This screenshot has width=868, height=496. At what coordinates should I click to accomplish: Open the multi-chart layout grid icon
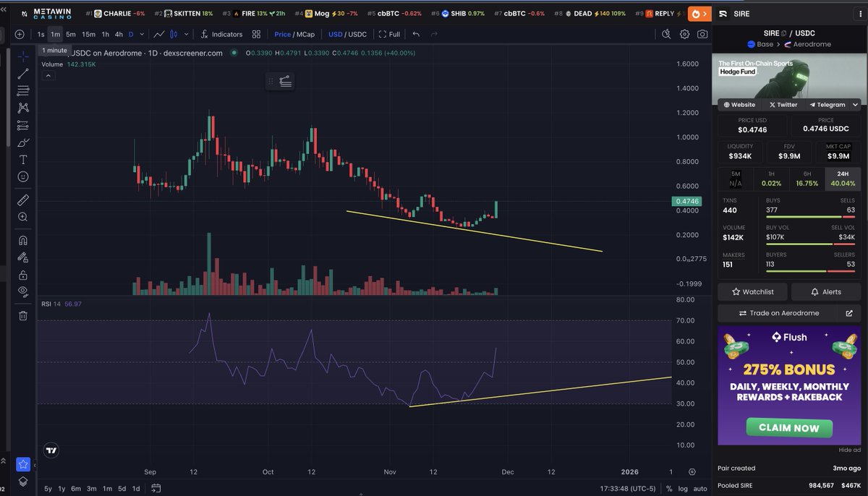click(257, 34)
